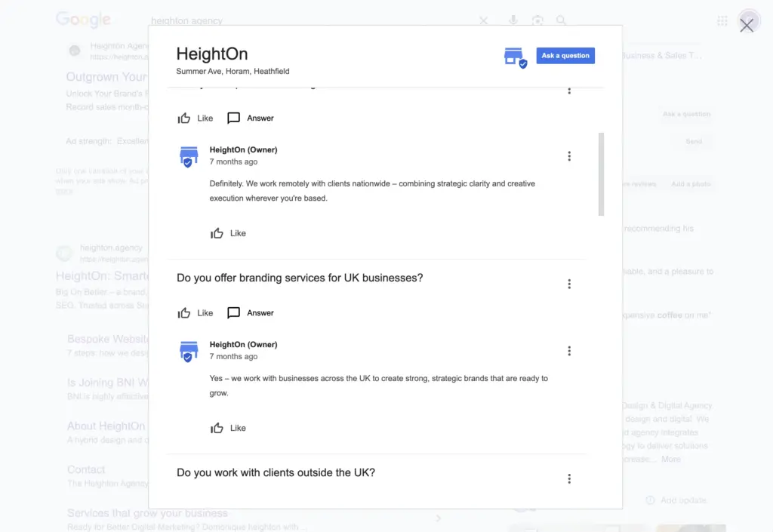The width and height of the screenshot is (773, 532).
Task: Click 'HeightOn (Owner)' name on UK brands answer
Action: click(x=244, y=344)
